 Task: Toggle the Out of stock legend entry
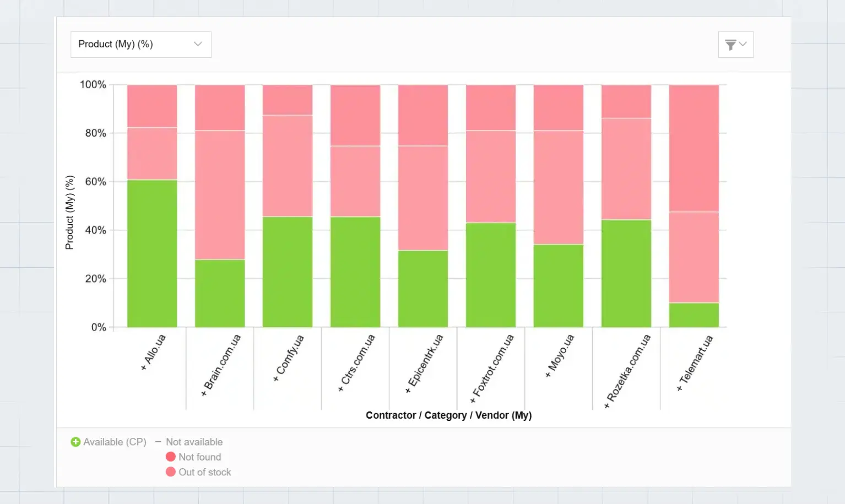click(x=204, y=472)
